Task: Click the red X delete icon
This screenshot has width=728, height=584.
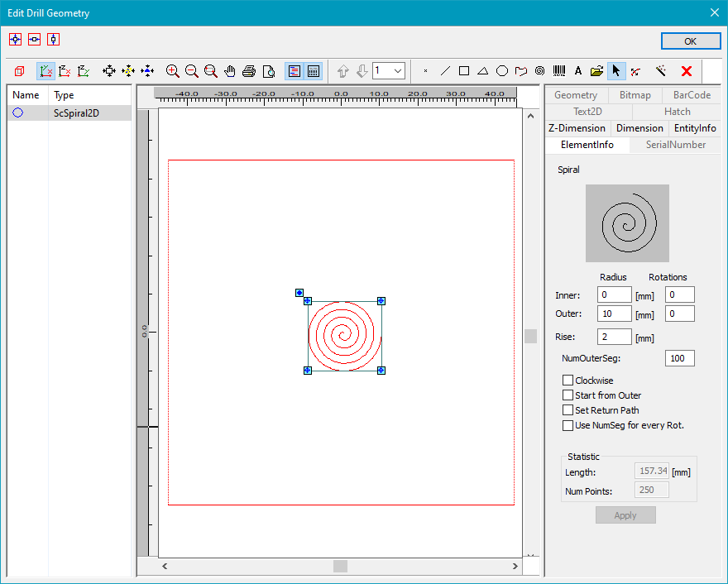Action: tap(686, 71)
